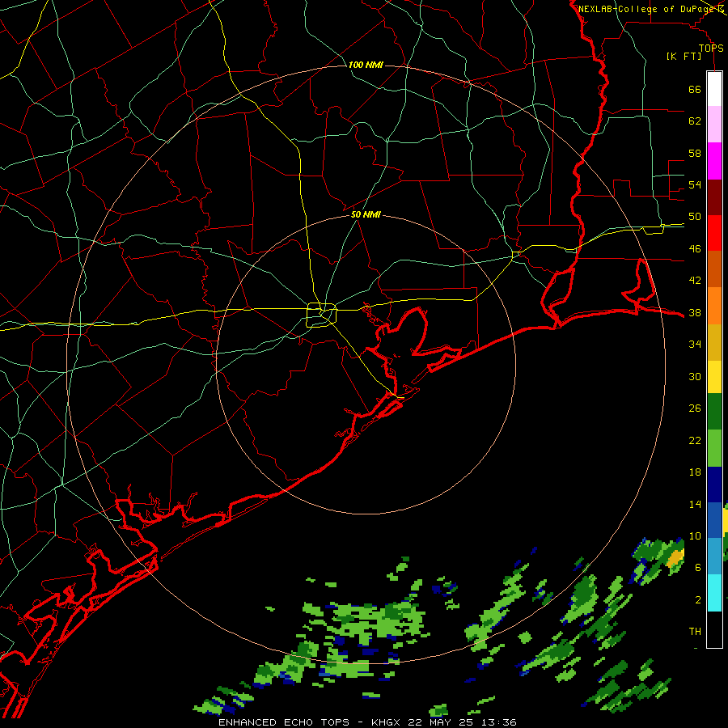Click the "ENHANCED ECHO TOPS" product title
The width and height of the screenshot is (728, 728).
point(284,722)
